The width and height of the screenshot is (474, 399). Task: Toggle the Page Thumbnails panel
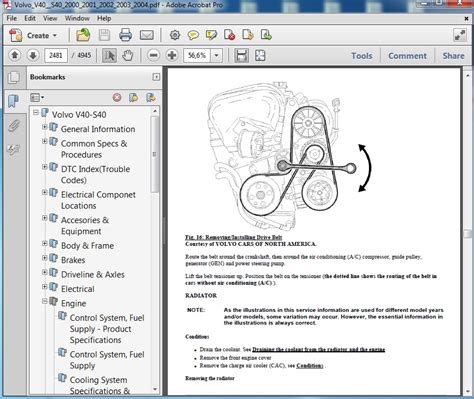14,78
